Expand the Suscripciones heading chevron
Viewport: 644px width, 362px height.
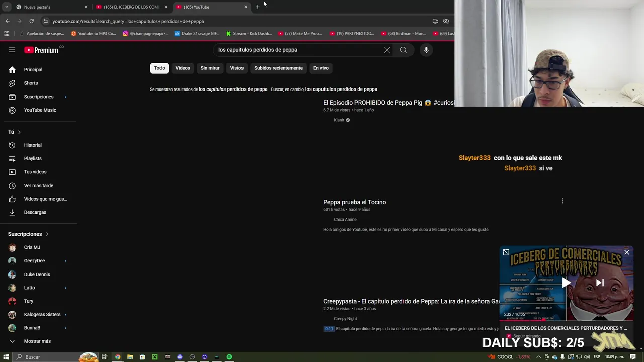47,234
